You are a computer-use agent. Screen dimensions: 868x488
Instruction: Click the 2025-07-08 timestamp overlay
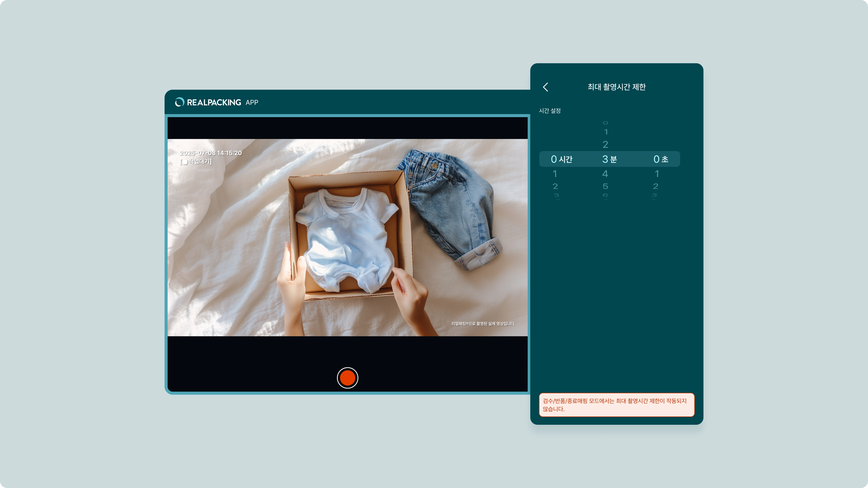pyautogui.click(x=211, y=153)
